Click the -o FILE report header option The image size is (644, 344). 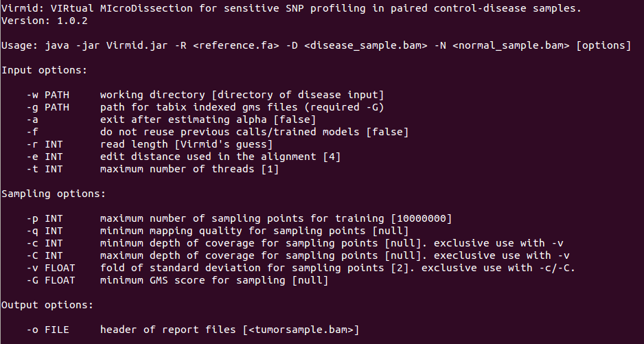192,330
